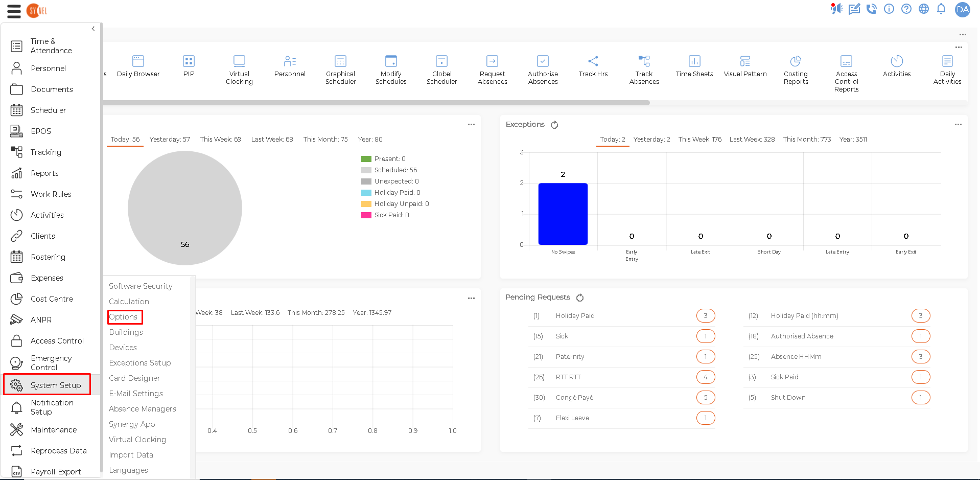Image resolution: width=980 pixels, height=480 pixels.
Task: Refresh the Pending Requests widget
Action: click(580, 298)
